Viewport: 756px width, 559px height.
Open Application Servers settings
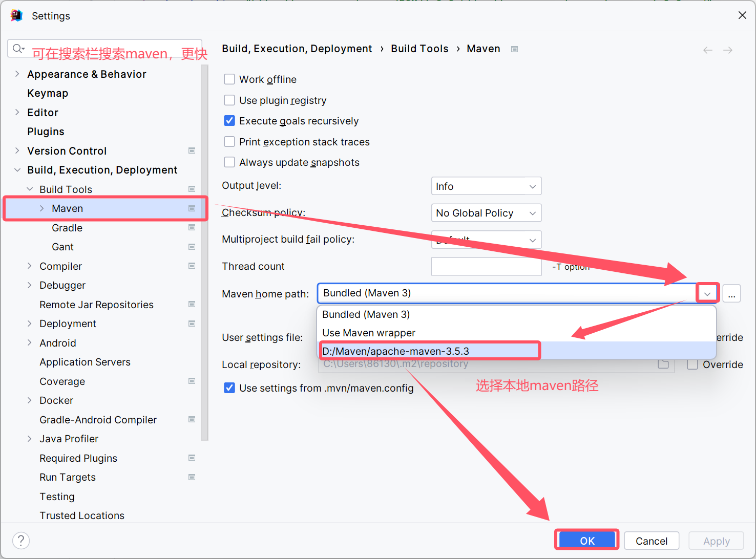pyautogui.click(x=85, y=362)
